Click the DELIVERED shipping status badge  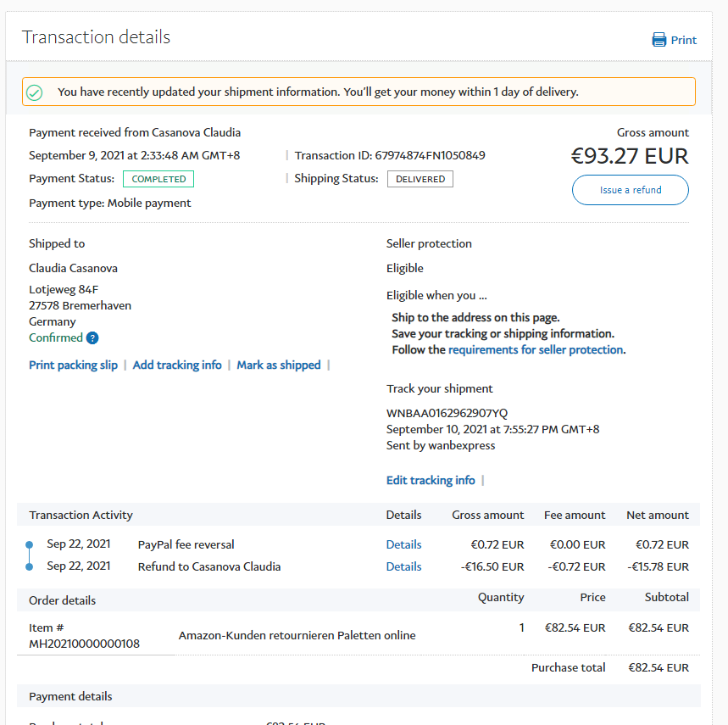tap(420, 179)
